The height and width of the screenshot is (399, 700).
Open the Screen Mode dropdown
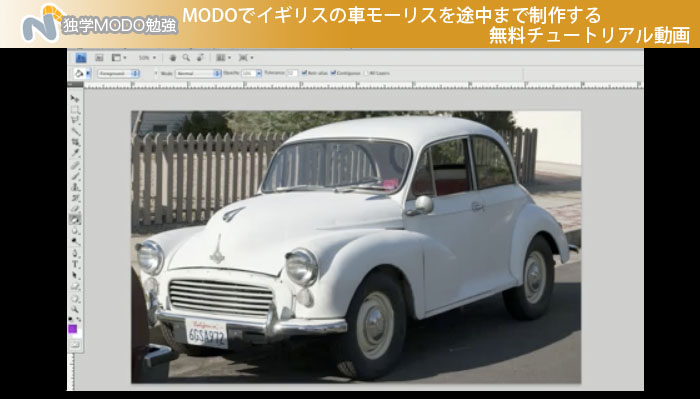[246, 58]
